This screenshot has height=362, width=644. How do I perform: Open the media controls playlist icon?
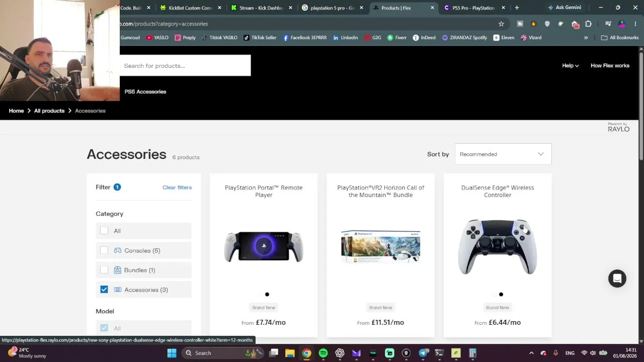point(608,24)
